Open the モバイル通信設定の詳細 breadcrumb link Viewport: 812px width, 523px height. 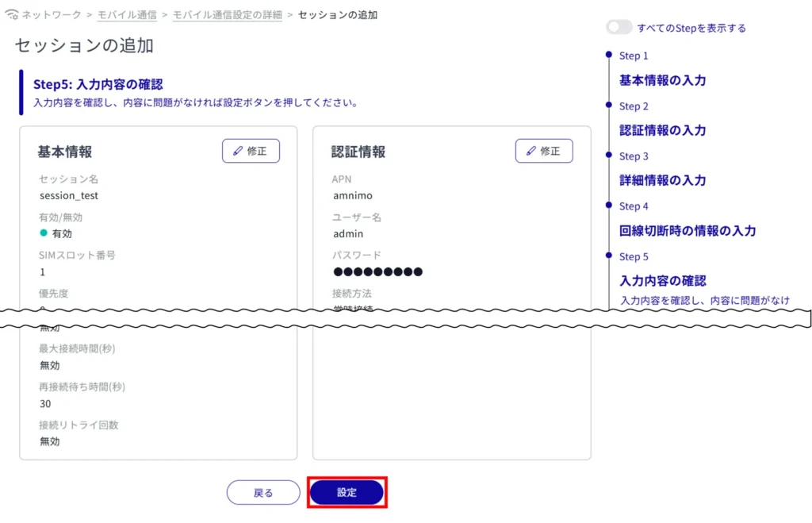point(227,15)
